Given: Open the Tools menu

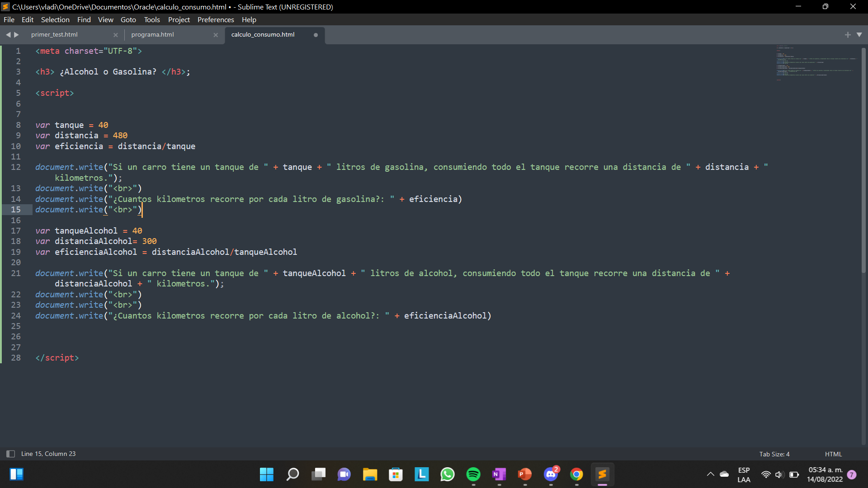Looking at the screenshot, I should pos(152,19).
